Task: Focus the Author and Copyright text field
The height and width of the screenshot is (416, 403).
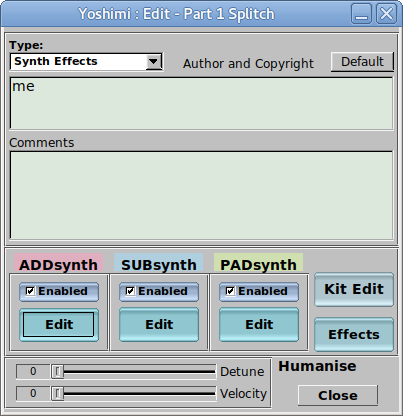Action: click(x=201, y=103)
